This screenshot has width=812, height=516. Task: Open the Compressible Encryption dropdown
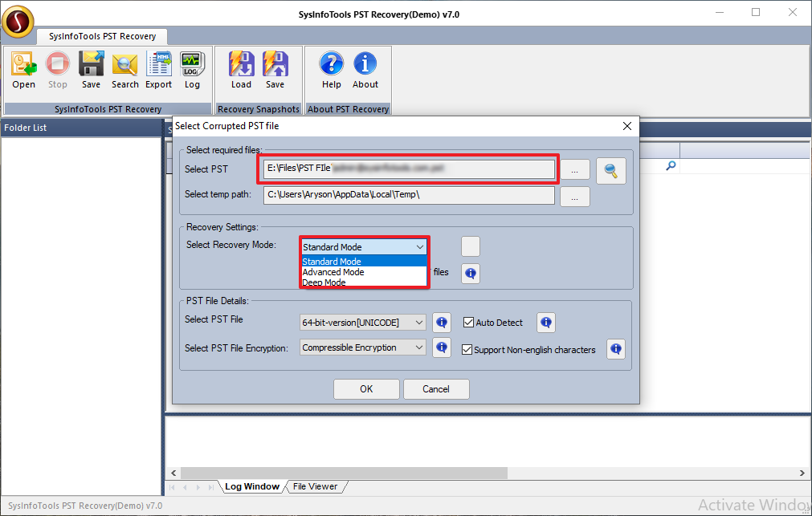point(362,347)
